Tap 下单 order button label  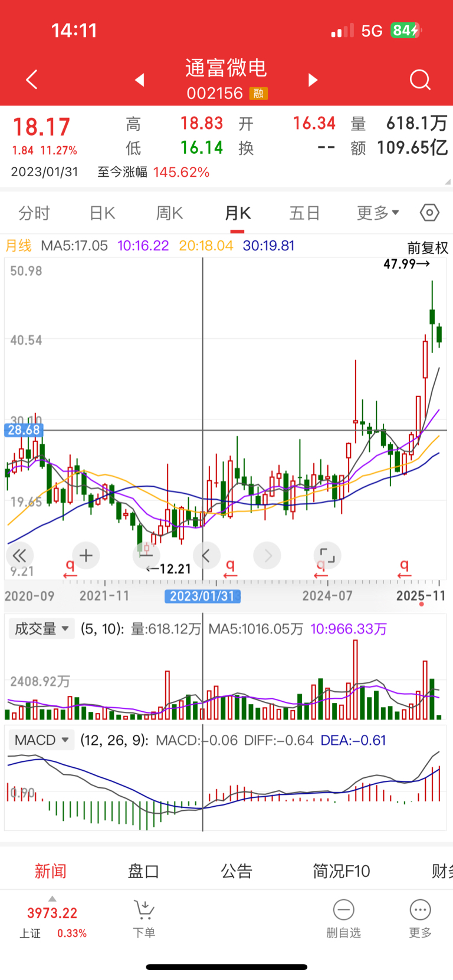click(144, 933)
